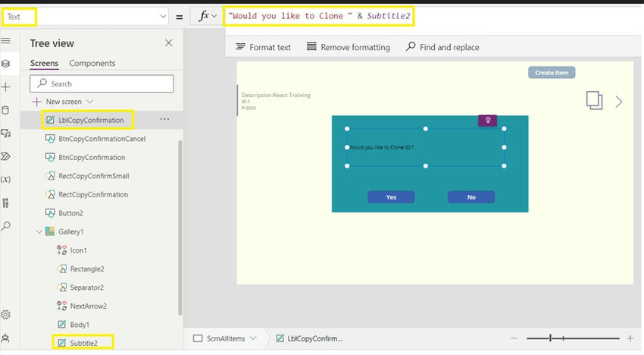Click Find and replace in the formula toolbar
The height and width of the screenshot is (355, 644).
pos(442,47)
